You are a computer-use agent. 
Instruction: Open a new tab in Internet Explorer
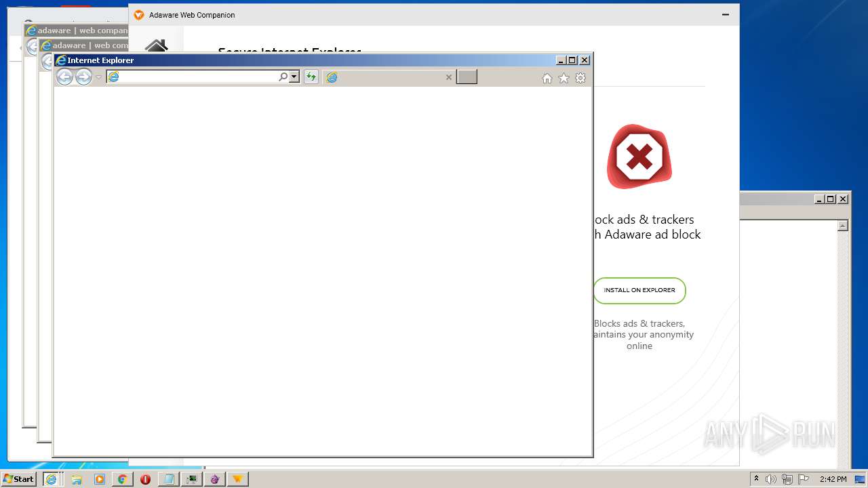click(x=467, y=77)
